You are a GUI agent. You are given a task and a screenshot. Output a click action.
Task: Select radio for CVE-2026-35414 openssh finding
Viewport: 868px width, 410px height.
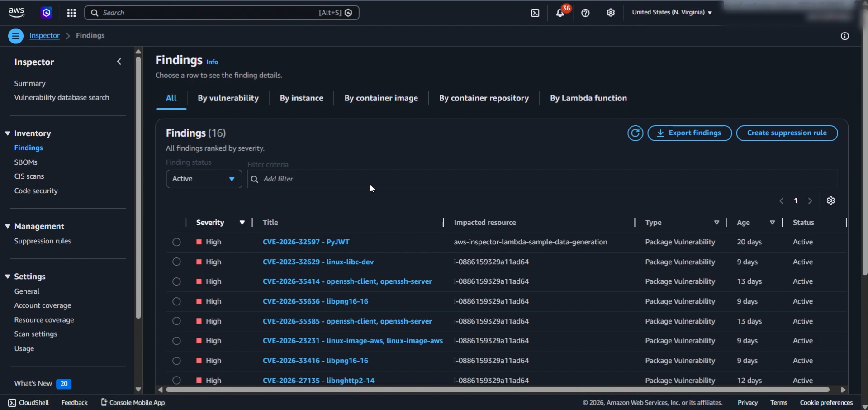pos(176,281)
